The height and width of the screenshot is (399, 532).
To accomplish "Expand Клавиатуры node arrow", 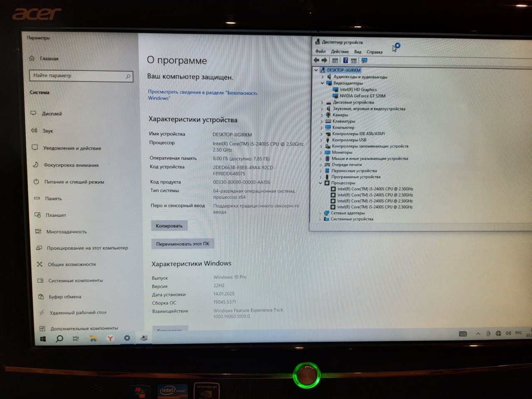I will [x=322, y=121].
